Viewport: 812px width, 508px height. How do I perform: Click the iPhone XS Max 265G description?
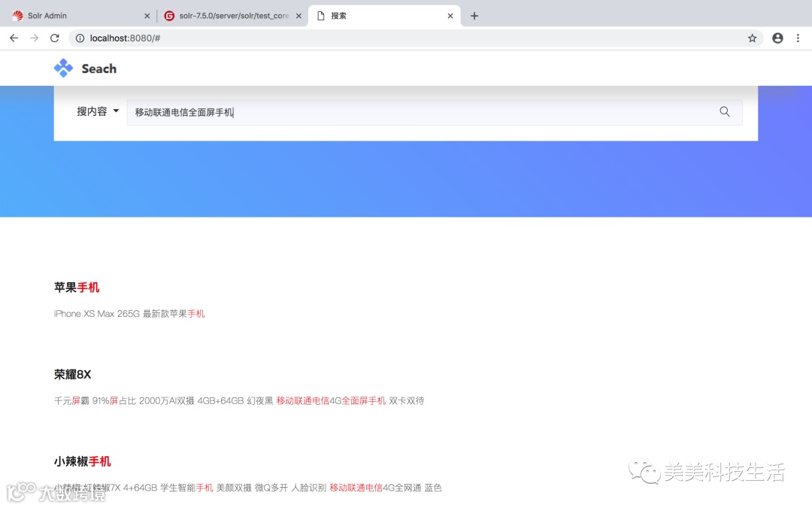point(129,314)
